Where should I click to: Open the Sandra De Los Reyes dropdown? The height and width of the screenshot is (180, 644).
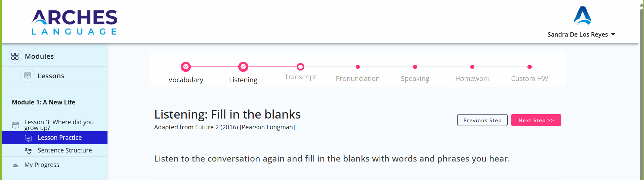[581, 35]
